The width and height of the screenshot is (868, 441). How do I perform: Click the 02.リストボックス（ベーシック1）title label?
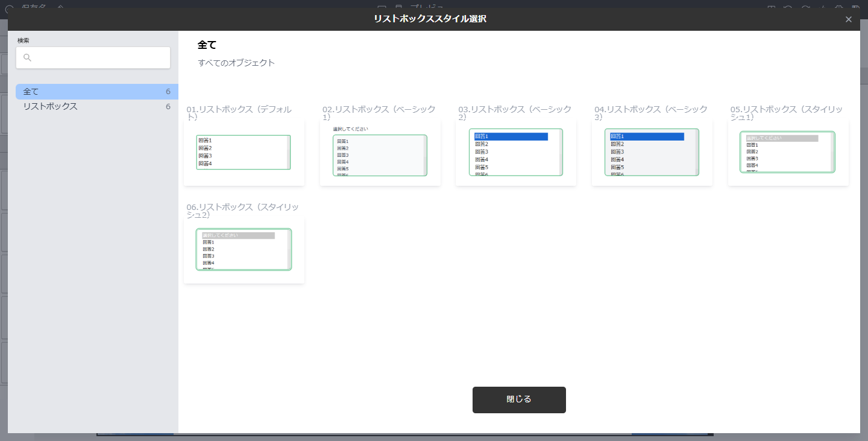[379, 113]
